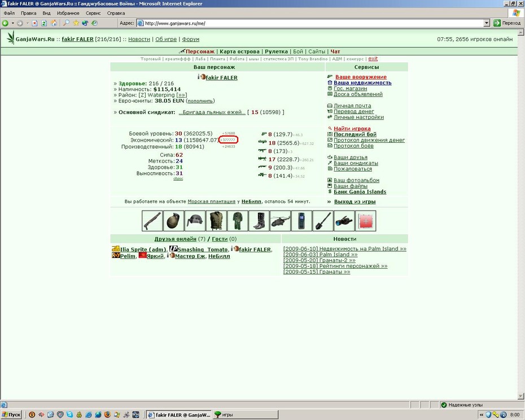
Task: Open the black boots item icon
Action: pyautogui.click(x=259, y=221)
